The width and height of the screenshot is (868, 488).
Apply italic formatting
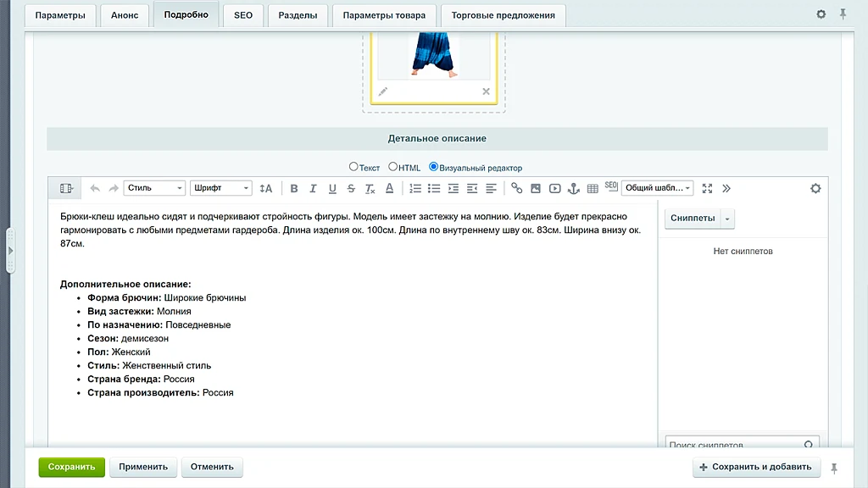coord(313,189)
